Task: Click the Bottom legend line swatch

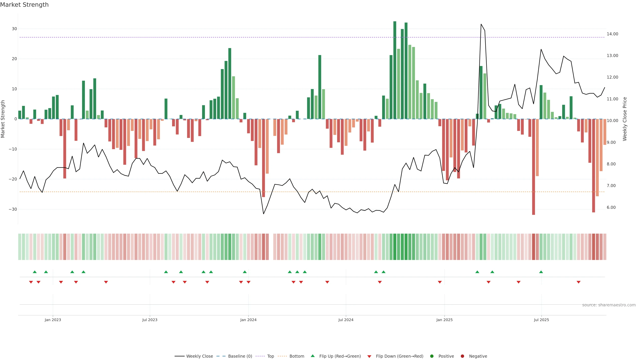Action: pyautogui.click(x=282, y=356)
